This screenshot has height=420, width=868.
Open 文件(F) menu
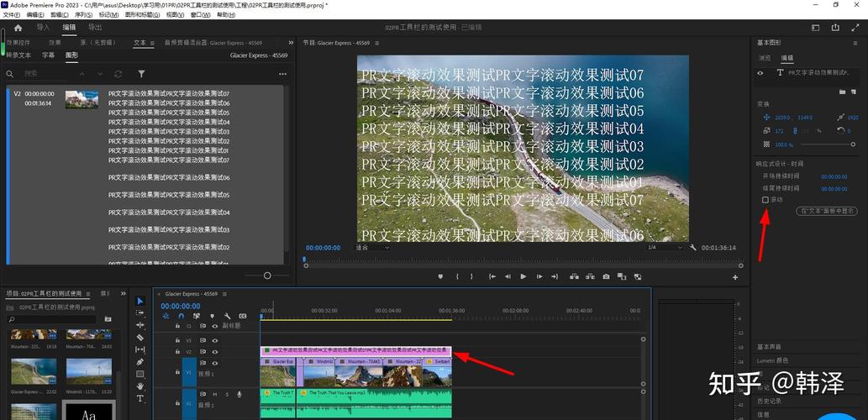[12, 15]
